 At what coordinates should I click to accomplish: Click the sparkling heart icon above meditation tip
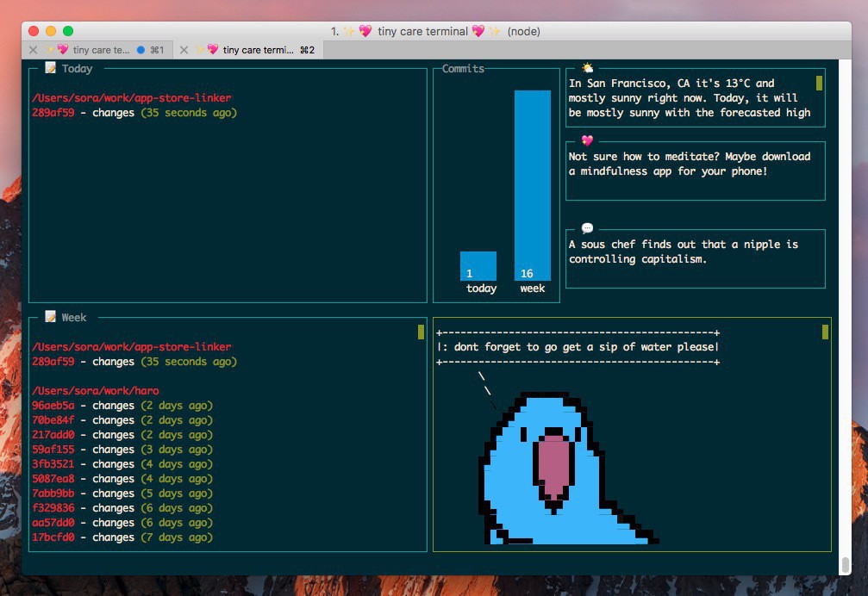click(587, 140)
